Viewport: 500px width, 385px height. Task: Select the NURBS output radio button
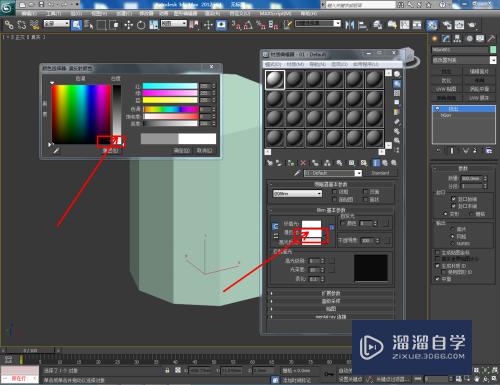pos(452,244)
